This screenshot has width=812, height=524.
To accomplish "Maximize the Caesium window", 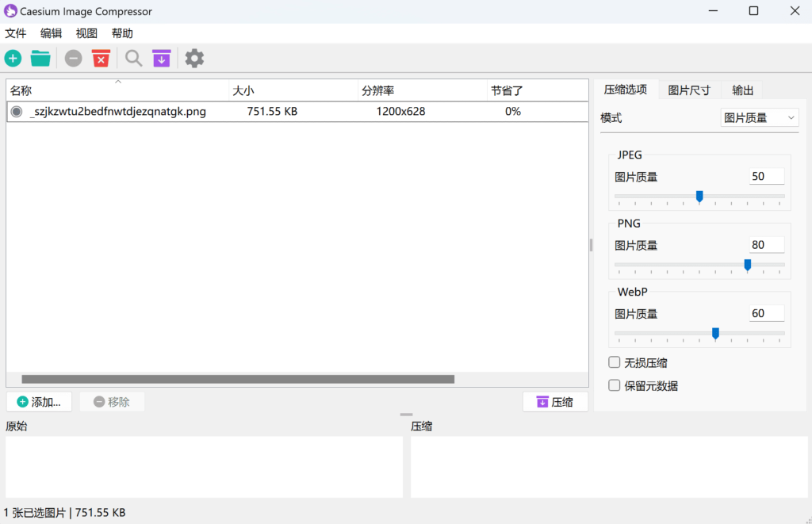I will coord(753,11).
